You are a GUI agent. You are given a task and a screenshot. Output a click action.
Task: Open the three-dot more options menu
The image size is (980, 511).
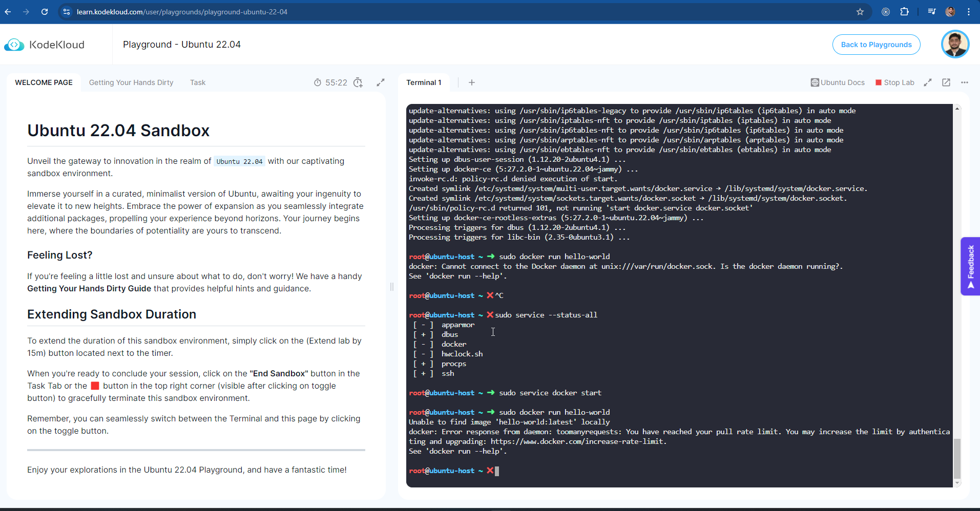(965, 82)
